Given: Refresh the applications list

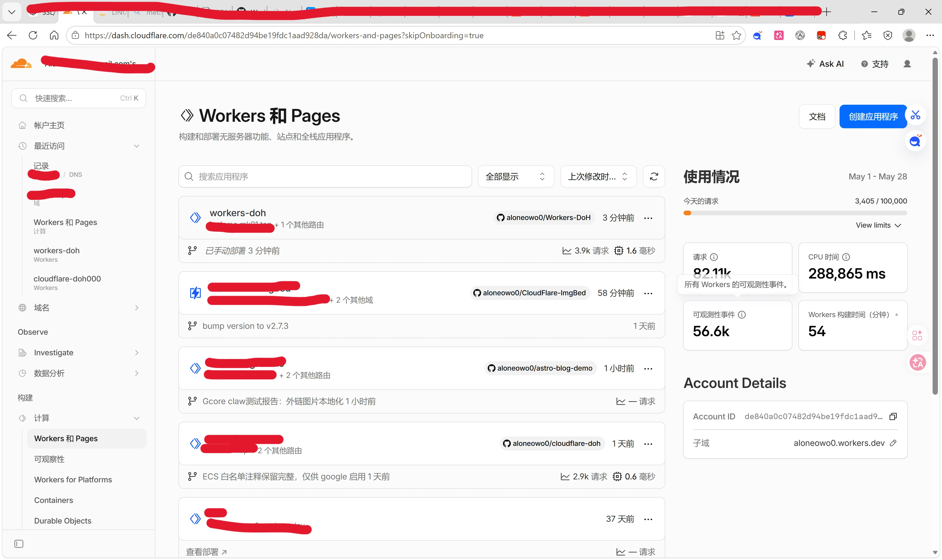Looking at the screenshot, I should (x=654, y=176).
